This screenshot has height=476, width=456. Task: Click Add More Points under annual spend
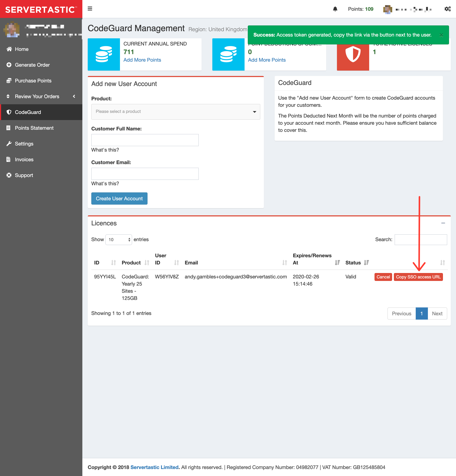tap(142, 60)
